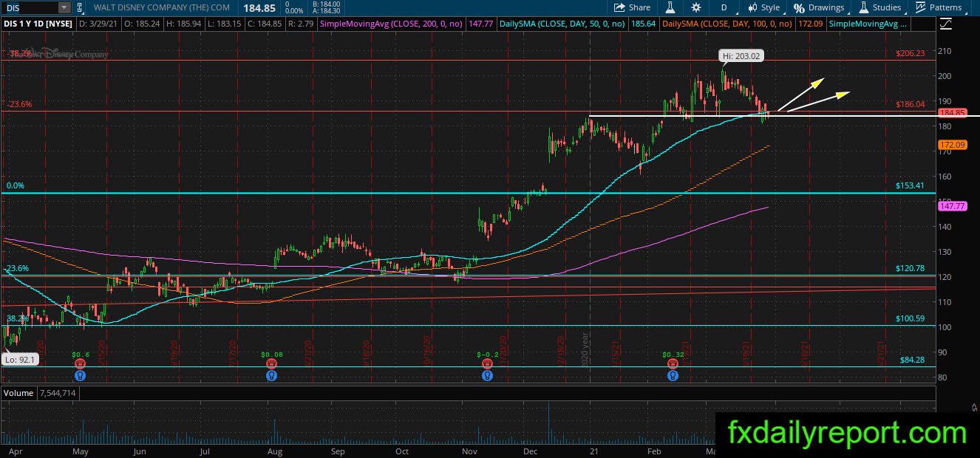
Task: Open the flask icon beside Share
Action: (x=670, y=7)
